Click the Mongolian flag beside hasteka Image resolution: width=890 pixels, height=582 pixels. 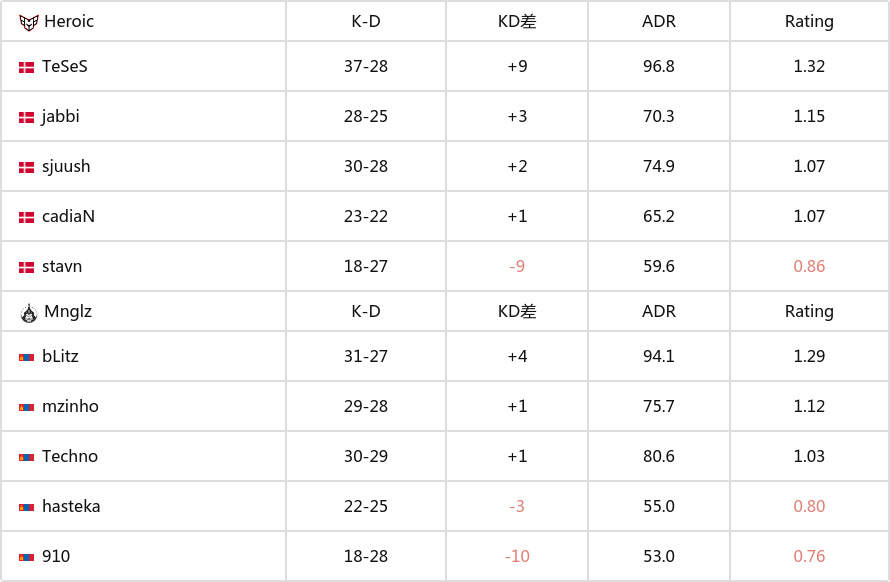pyautogui.click(x=26, y=508)
